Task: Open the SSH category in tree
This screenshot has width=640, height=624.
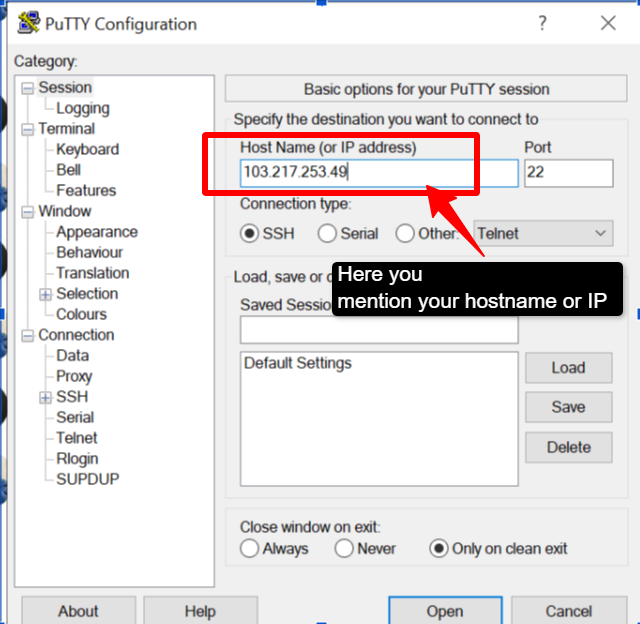Action: point(72,397)
